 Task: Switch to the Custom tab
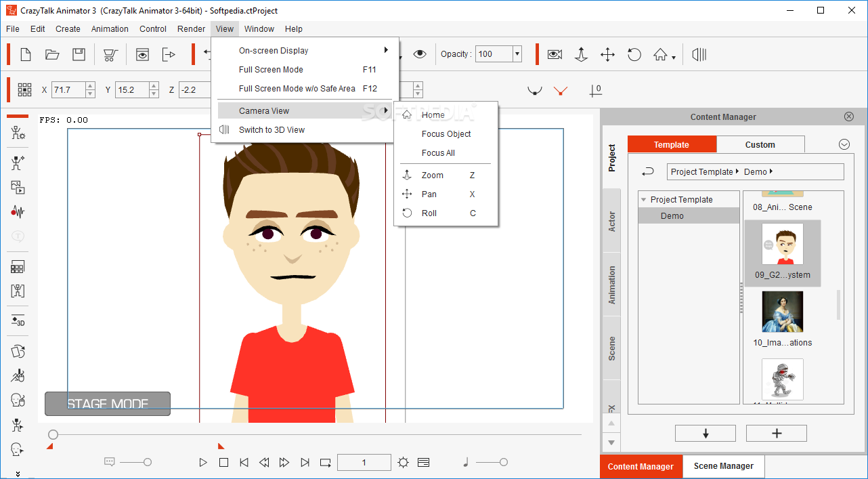[760, 144]
